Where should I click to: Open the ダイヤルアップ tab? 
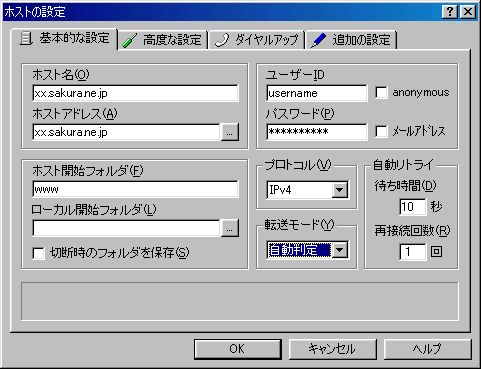pos(256,40)
